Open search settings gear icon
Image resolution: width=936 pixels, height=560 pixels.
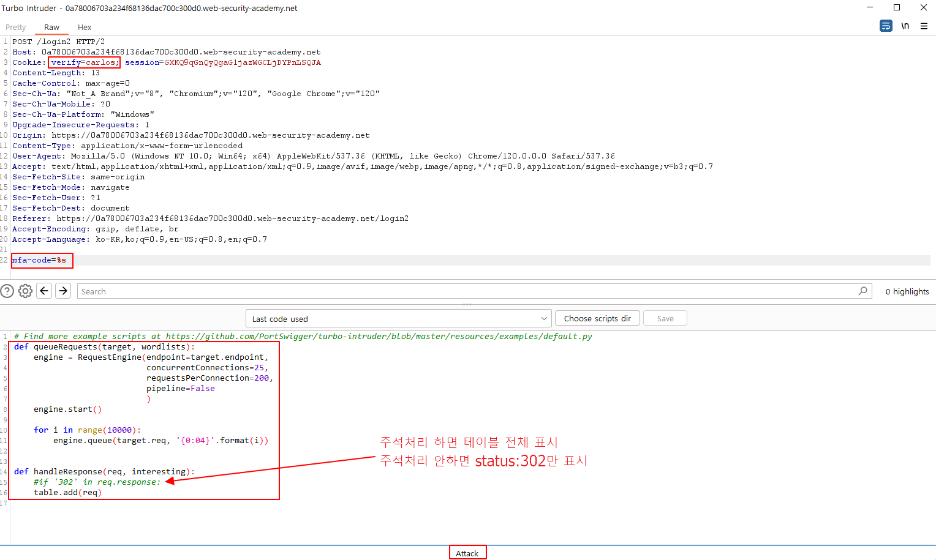coord(25,291)
